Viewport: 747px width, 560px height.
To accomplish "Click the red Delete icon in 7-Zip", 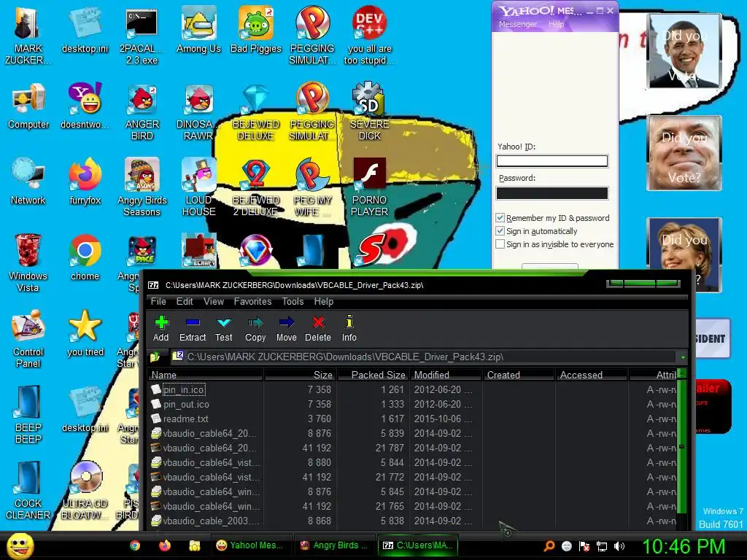I will [x=318, y=329].
